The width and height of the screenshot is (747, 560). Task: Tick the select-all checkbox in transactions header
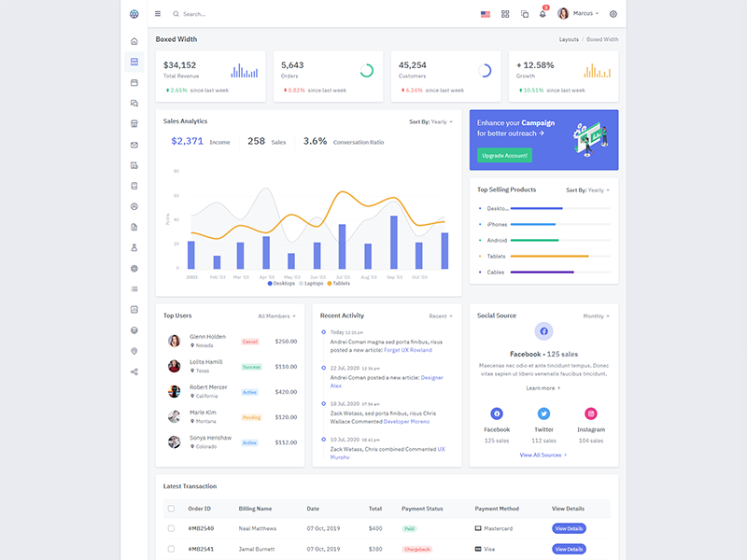click(x=171, y=509)
